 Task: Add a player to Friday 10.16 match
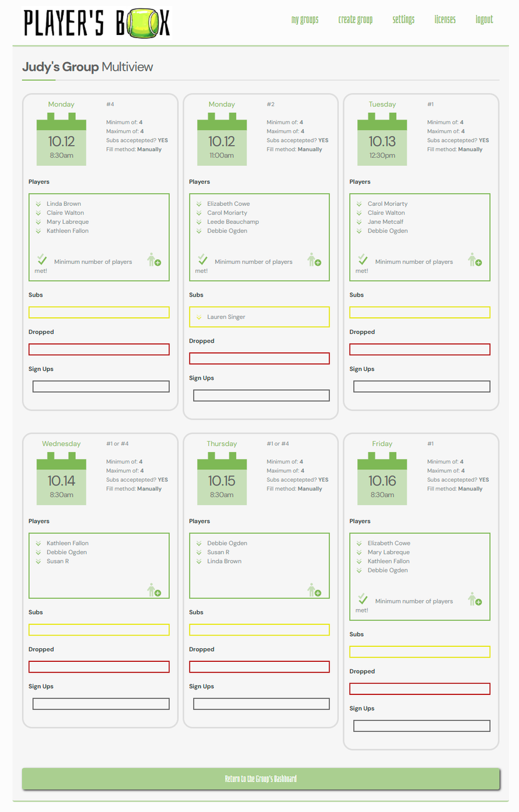click(x=475, y=599)
